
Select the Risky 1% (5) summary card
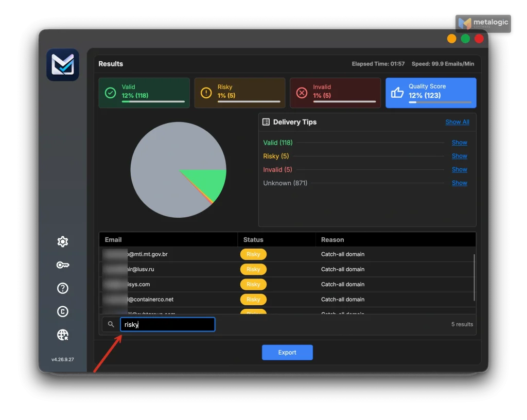tap(240, 93)
